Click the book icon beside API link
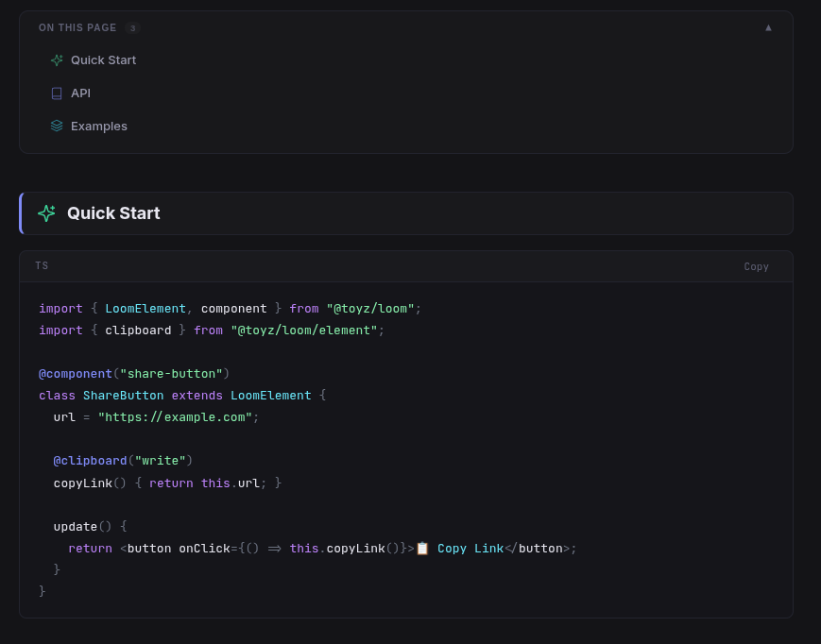The height and width of the screenshot is (644, 821). (x=57, y=93)
